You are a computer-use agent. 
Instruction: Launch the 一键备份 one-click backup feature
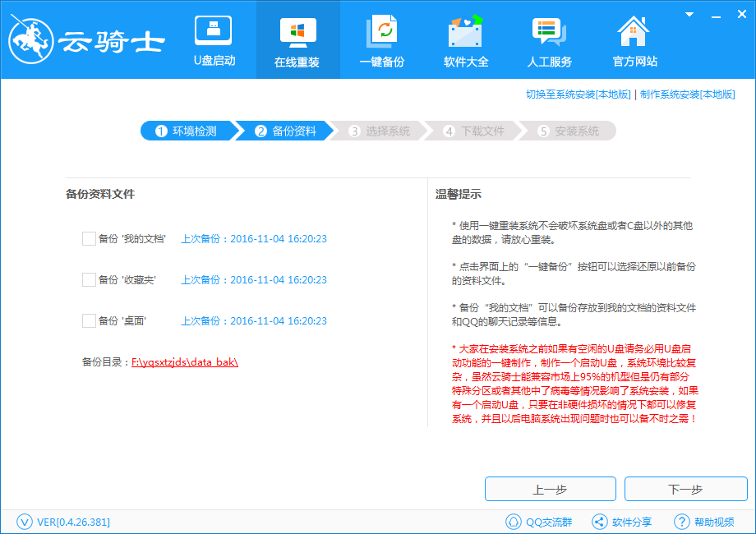(x=381, y=39)
